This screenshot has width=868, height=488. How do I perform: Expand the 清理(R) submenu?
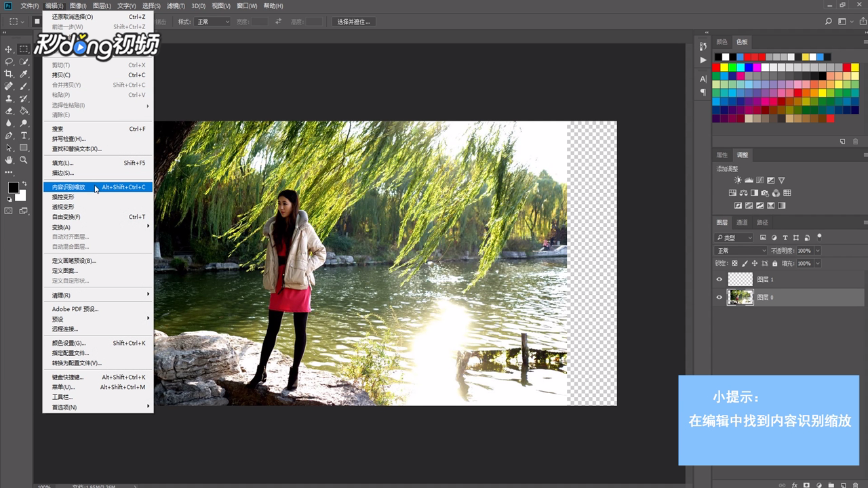[x=98, y=296]
